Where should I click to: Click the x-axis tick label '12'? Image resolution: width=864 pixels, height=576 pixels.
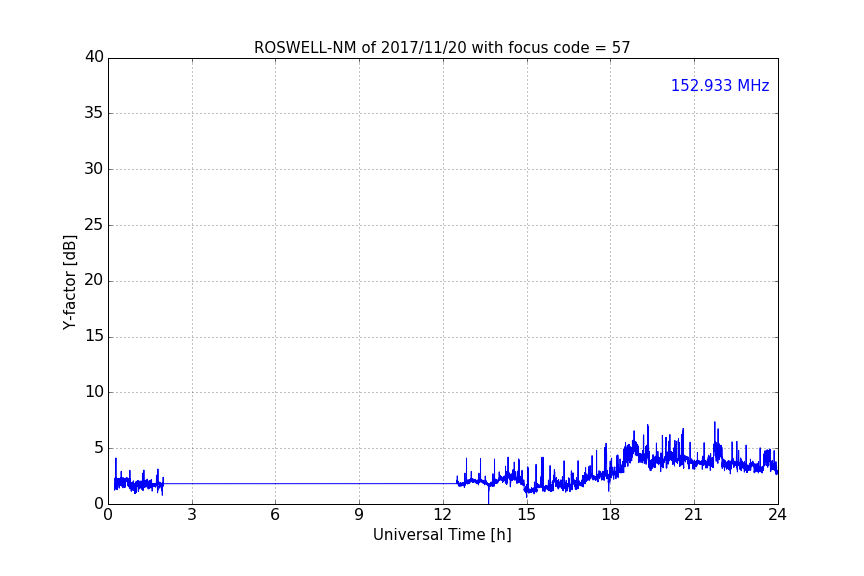(x=443, y=515)
